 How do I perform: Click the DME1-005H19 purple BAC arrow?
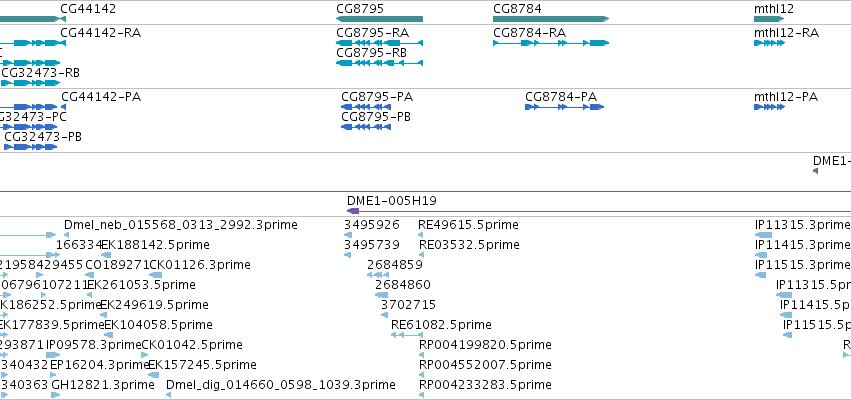tap(353, 211)
